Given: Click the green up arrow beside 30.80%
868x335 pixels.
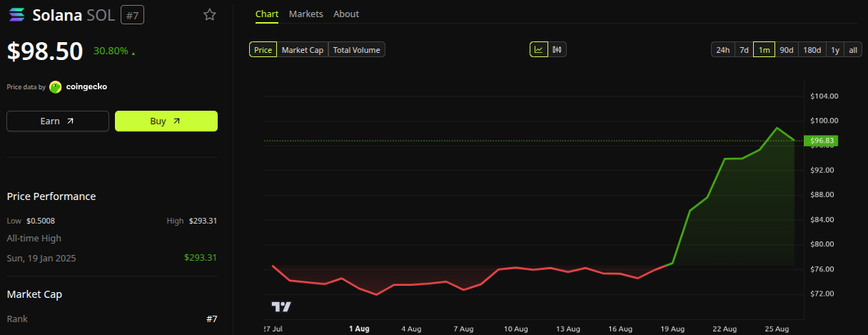Looking at the screenshot, I should click(x=133, y=53).
